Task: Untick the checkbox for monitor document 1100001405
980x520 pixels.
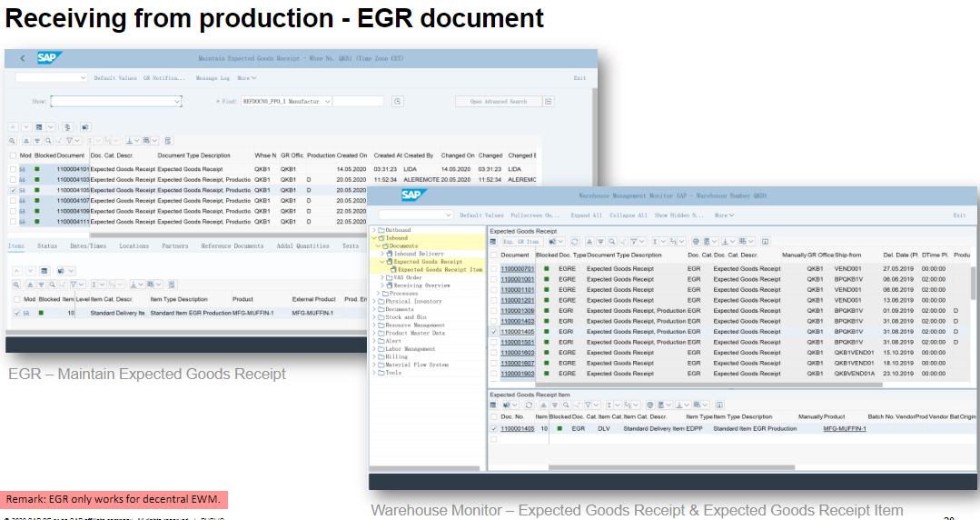Action: pyautogui.click(x=494, y=332)
